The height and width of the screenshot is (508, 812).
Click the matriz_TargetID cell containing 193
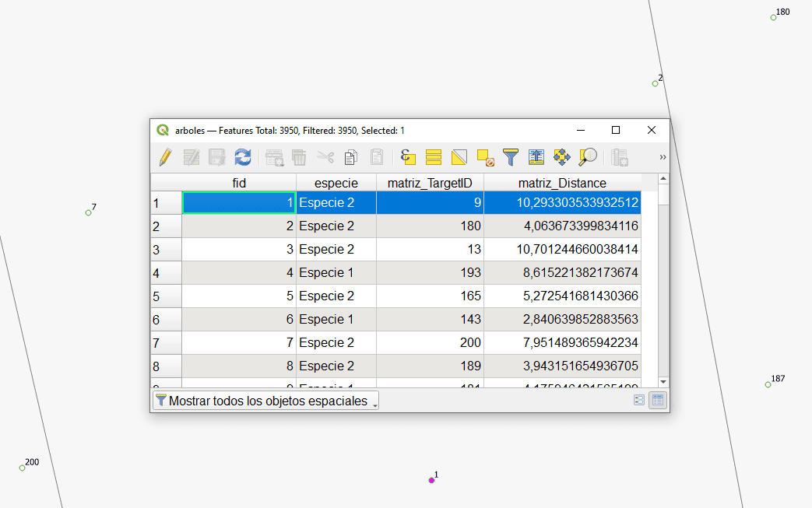click(x=429, y=273)
